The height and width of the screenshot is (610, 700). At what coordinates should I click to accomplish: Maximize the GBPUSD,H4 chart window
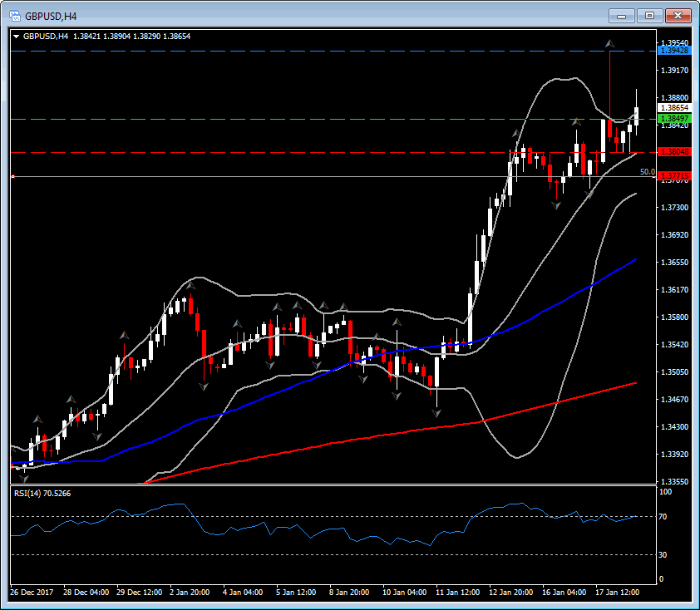[x=649, y=16]
